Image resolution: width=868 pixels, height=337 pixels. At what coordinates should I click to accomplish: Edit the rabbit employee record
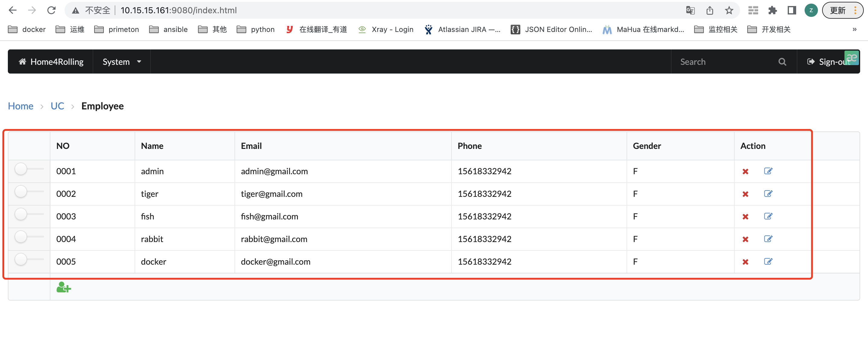(768, 239)
